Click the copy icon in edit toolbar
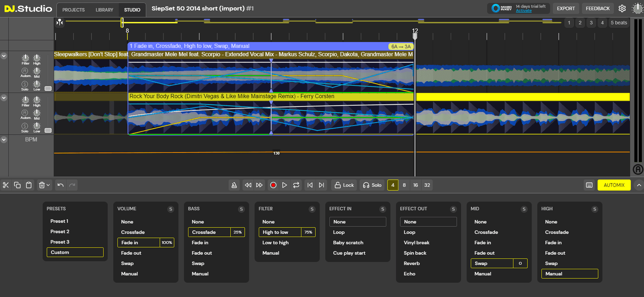This screenshot has height=297, width=644. (x=17, y=185)
